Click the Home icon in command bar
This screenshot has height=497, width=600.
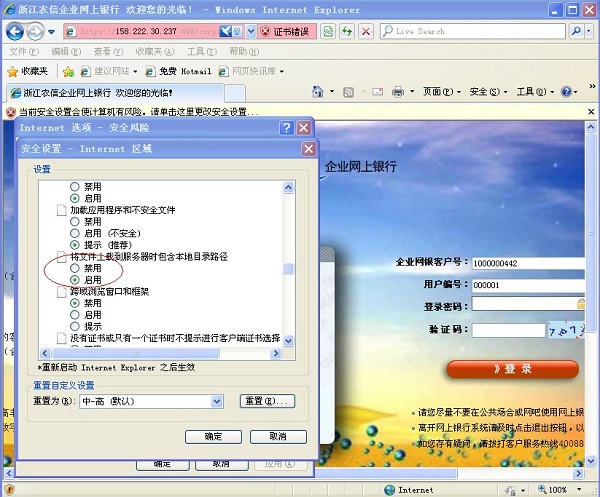pyautogui.click(x=318, y=92)
